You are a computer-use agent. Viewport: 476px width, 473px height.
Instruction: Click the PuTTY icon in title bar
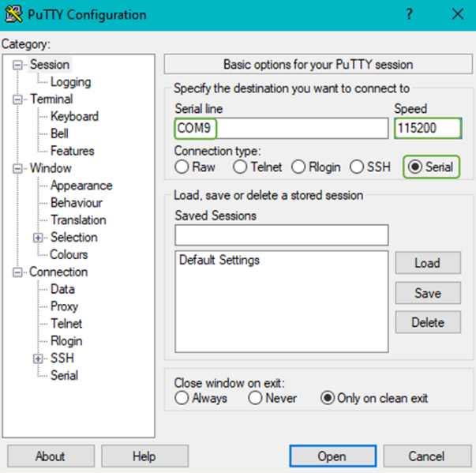(13, 14)
